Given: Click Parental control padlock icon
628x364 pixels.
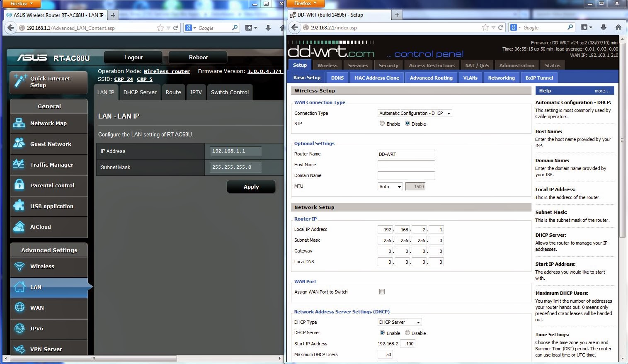Looking at the screenshot, I should point(19,185).
